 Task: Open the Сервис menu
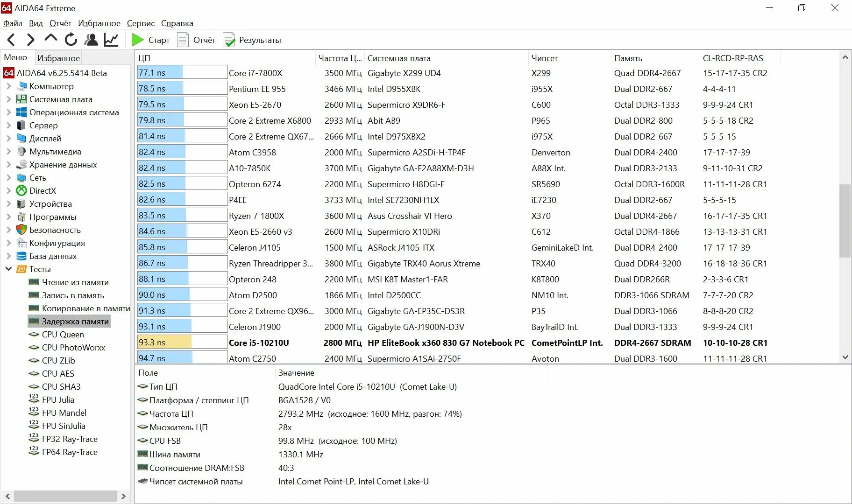click(x=141, y=23)
